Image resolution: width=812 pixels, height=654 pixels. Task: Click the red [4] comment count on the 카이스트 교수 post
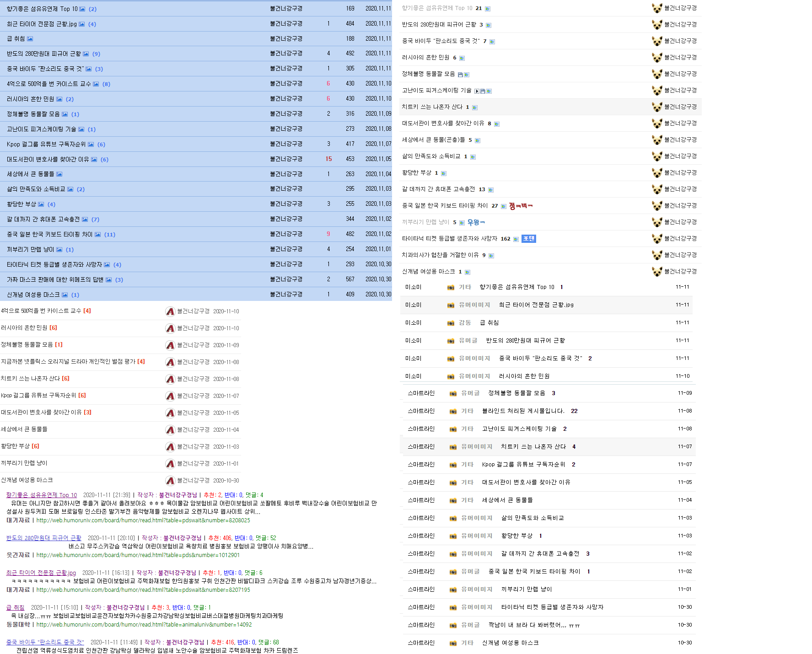[87, 311]
